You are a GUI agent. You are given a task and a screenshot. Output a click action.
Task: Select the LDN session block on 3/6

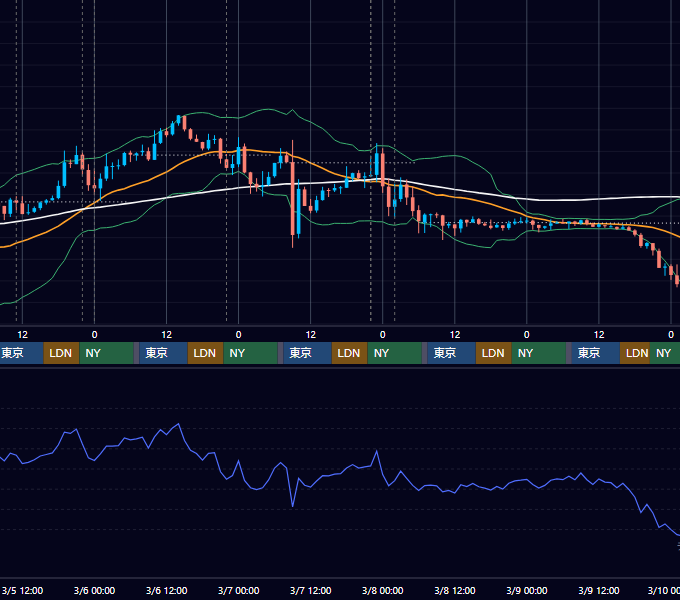pos(205,353)
